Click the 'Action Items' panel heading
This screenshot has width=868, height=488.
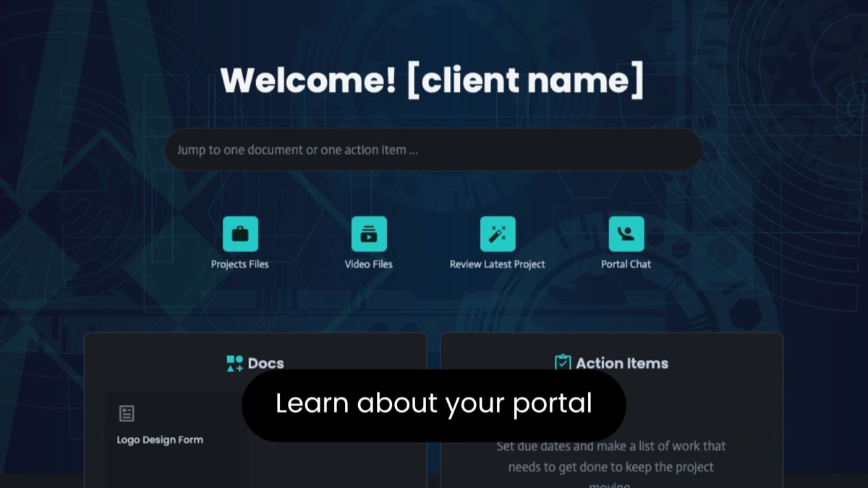click(x=622, y=363)
